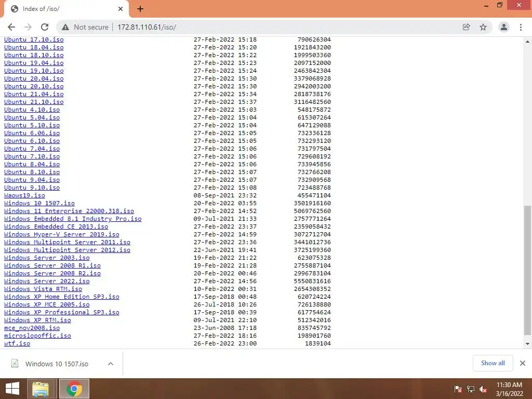Download Windows_XP_MCE_2005.iso

(47, 305)
